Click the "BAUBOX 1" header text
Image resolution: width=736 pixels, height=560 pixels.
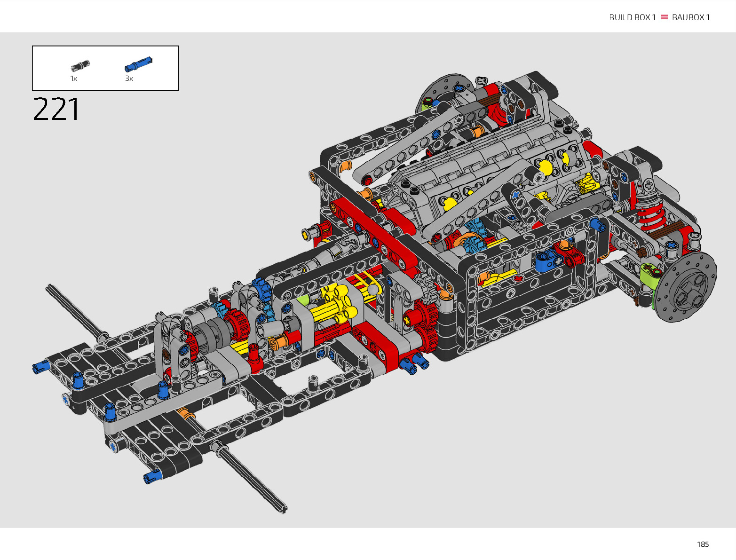pos(691,17)
